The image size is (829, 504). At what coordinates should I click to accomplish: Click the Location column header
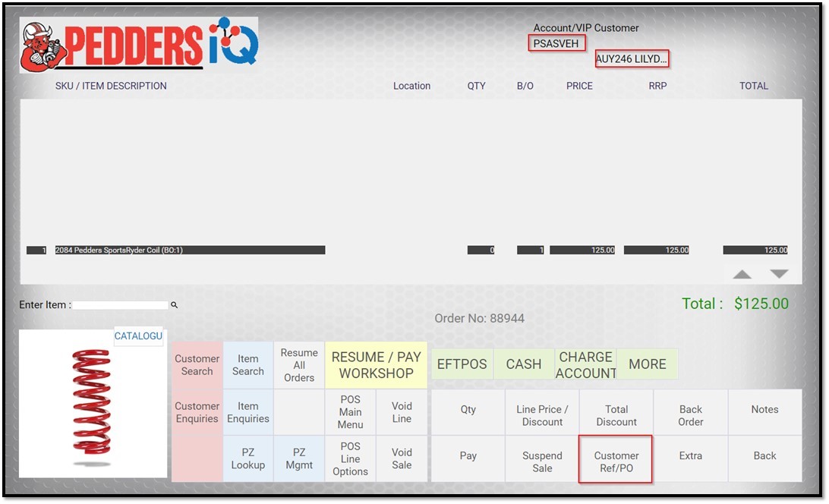412,86
